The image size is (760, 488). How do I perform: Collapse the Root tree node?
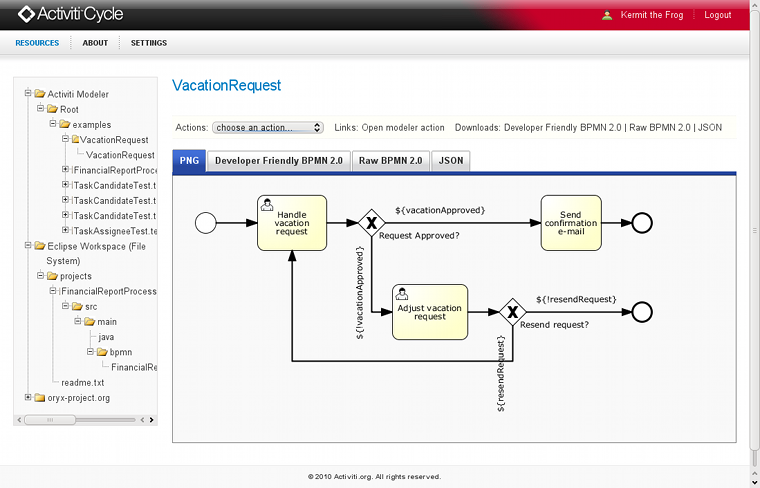[x=41, y=108]
